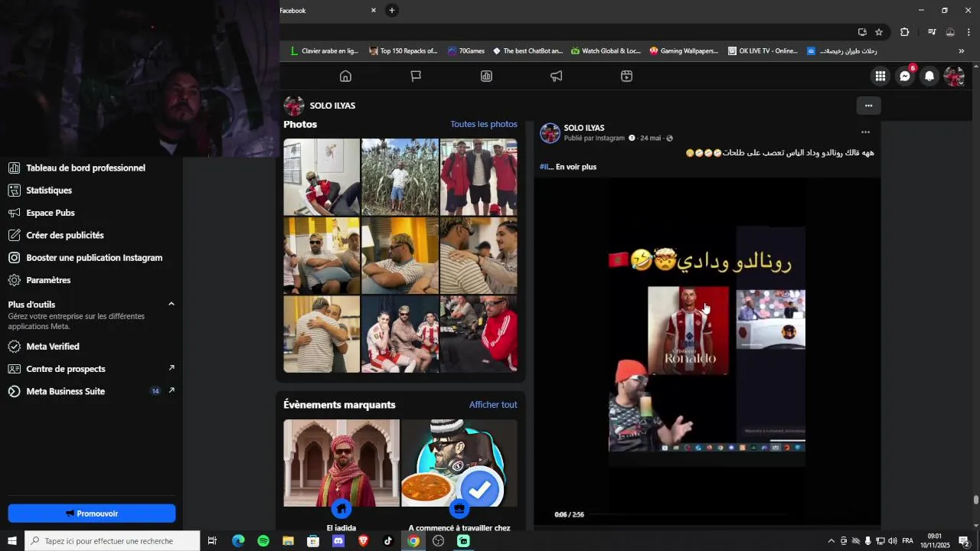The height and width of the screenshot is (551, 980).
Task: Open Meta Verified item
Action: [x=53, y=347]
